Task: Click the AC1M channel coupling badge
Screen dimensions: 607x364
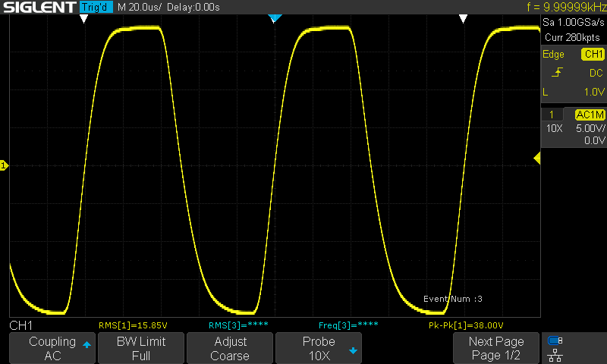Action: coord(590,115)
